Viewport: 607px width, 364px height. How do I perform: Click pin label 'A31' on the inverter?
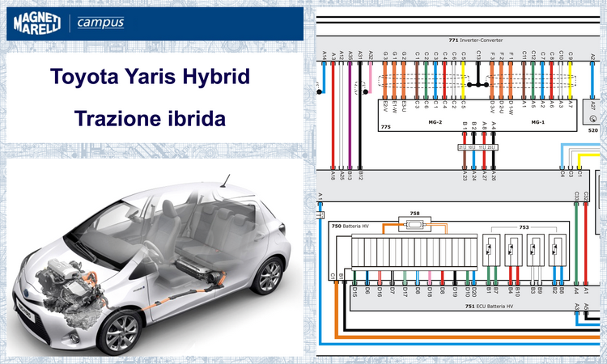[x=360, y=56]
